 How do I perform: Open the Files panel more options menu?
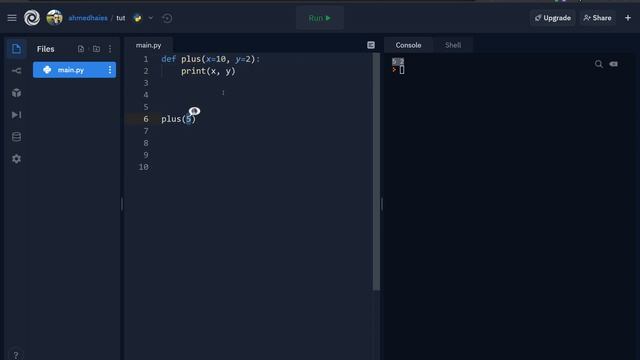(x=110, y=49)
